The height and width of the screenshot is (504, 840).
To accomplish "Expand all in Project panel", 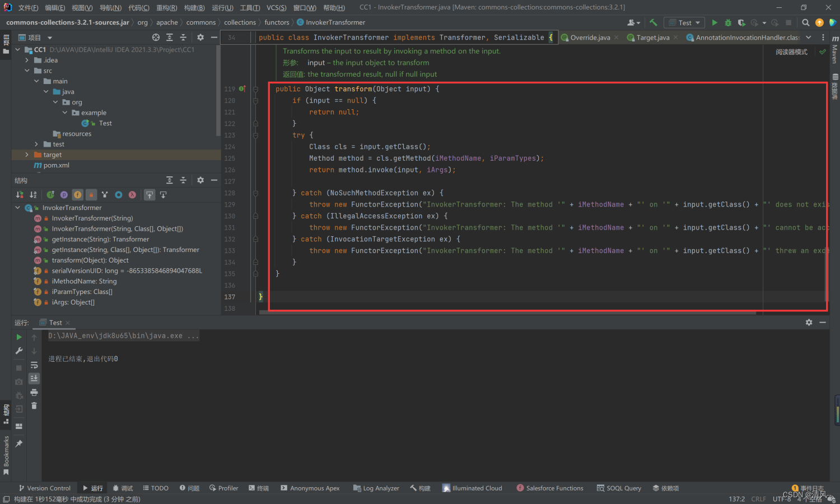I will point(170,38).
